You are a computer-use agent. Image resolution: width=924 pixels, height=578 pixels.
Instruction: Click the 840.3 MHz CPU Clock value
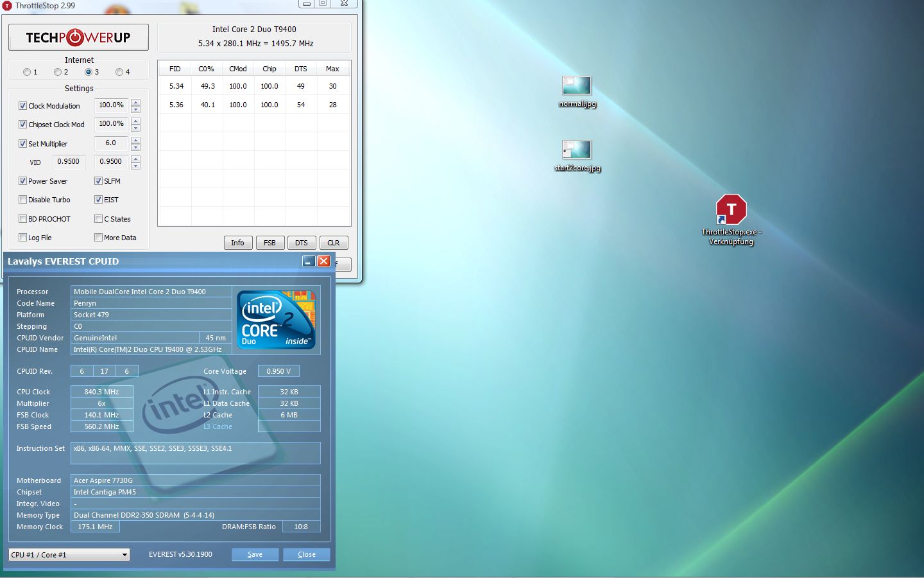coord(101,392)
